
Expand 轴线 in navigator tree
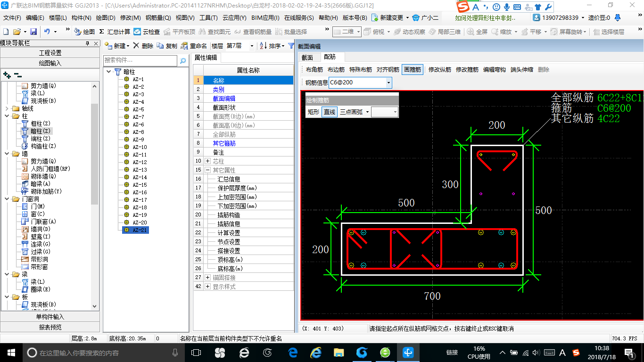click(7, 108)
